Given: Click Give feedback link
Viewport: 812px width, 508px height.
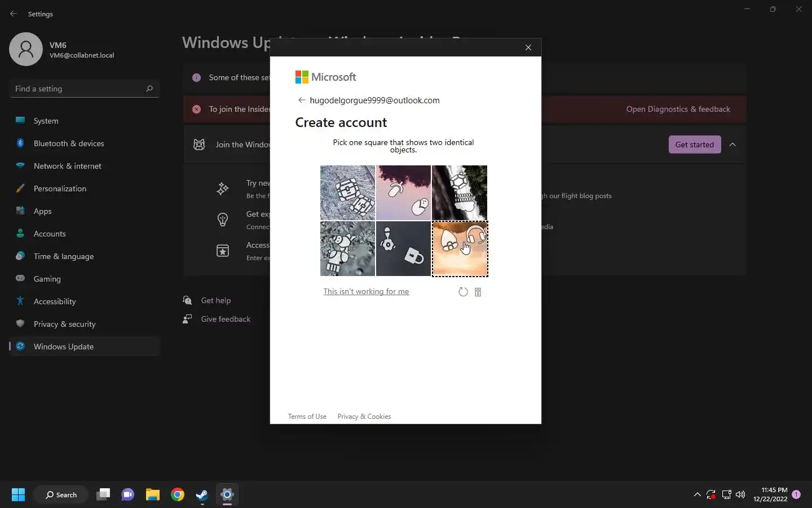Looking at the screenshot, I should click(226, 319).
